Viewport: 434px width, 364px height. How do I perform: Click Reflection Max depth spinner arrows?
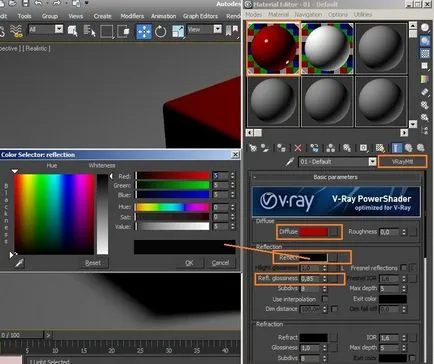coord(404,288)
